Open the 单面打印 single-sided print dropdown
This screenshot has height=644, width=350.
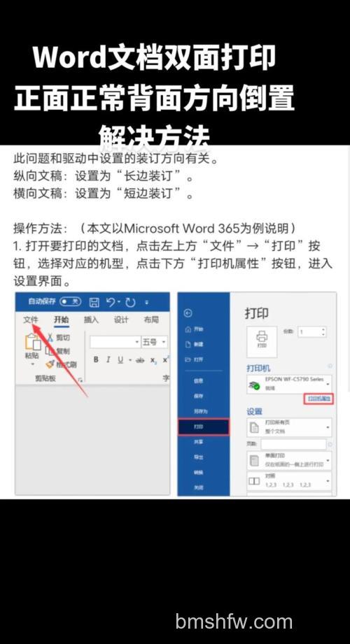(x=288, y=460)
